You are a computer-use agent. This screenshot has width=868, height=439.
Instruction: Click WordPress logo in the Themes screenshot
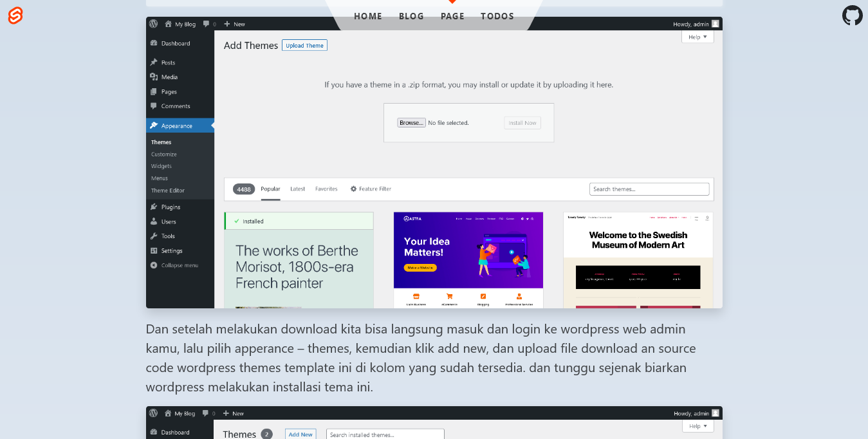pyautogui.click(x=153, y=413)
